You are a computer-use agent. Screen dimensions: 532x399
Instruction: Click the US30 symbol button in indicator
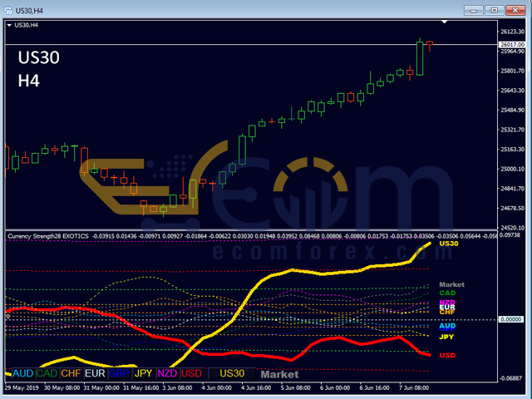click(232, 373)
